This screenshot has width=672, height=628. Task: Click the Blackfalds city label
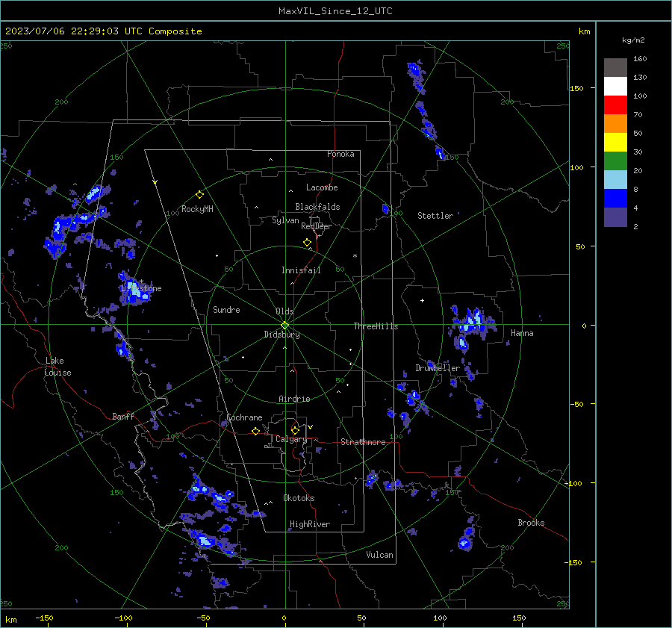pyautogui.click(x=317, y=207)
